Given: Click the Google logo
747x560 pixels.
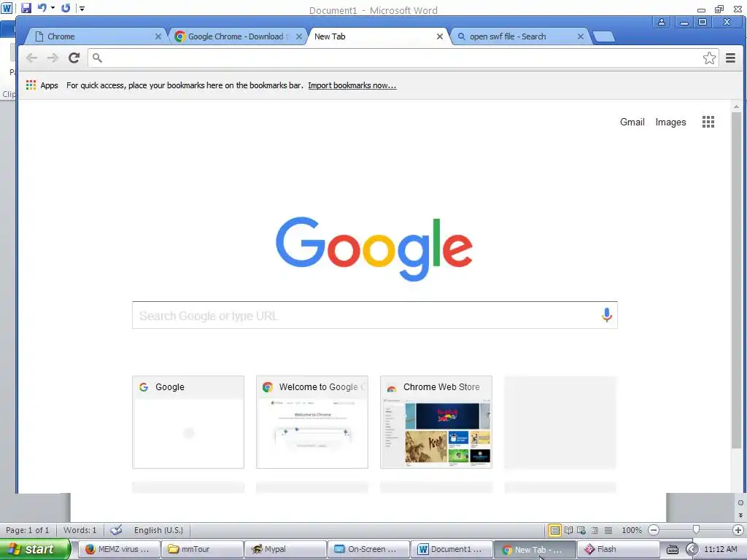Looking at the screenshot, I should pyautogui.click(x=374, y=249).
